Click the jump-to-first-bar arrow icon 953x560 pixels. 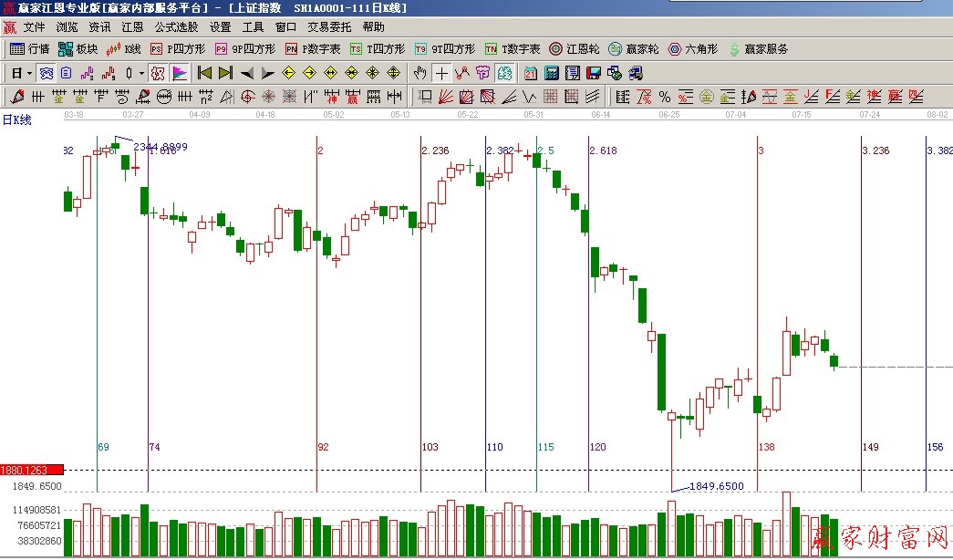205,73
